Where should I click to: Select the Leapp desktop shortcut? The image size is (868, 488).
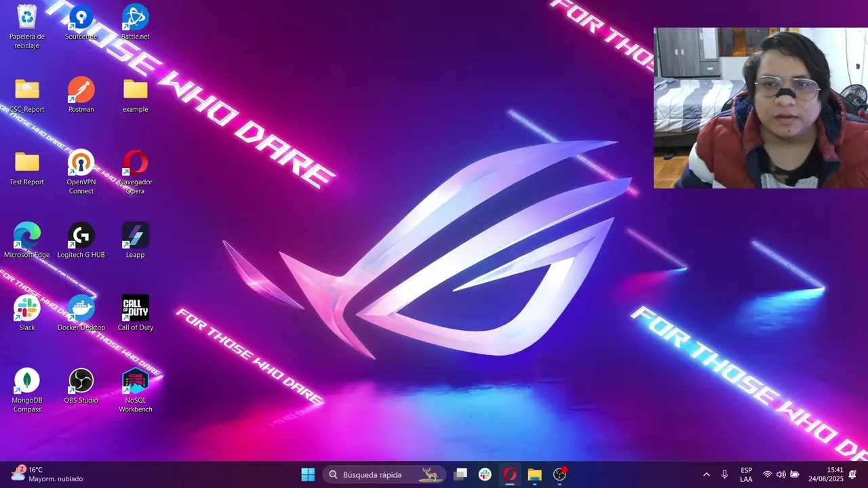click(136, 241)
